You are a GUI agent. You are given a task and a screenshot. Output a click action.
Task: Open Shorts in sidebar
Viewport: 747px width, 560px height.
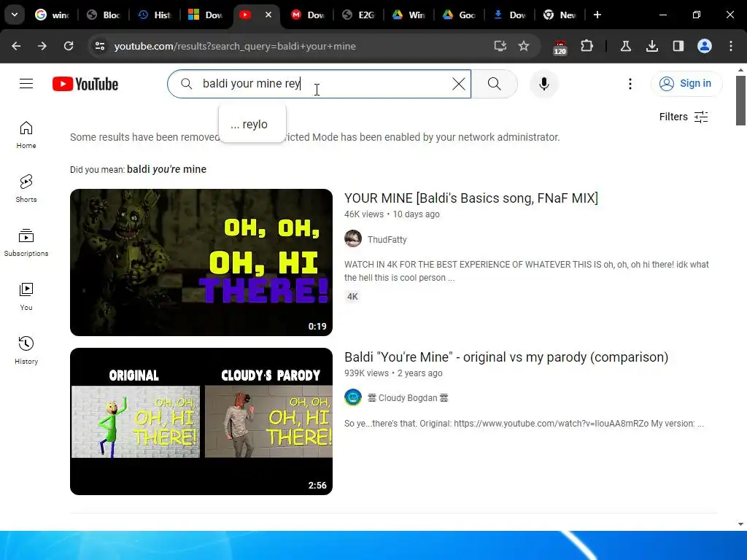tap(26, 189)
